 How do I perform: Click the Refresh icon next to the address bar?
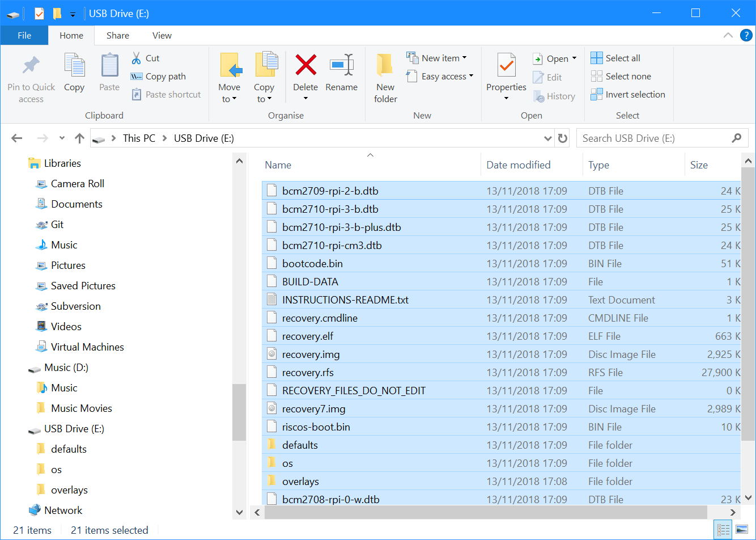click(x=562, y=138)
